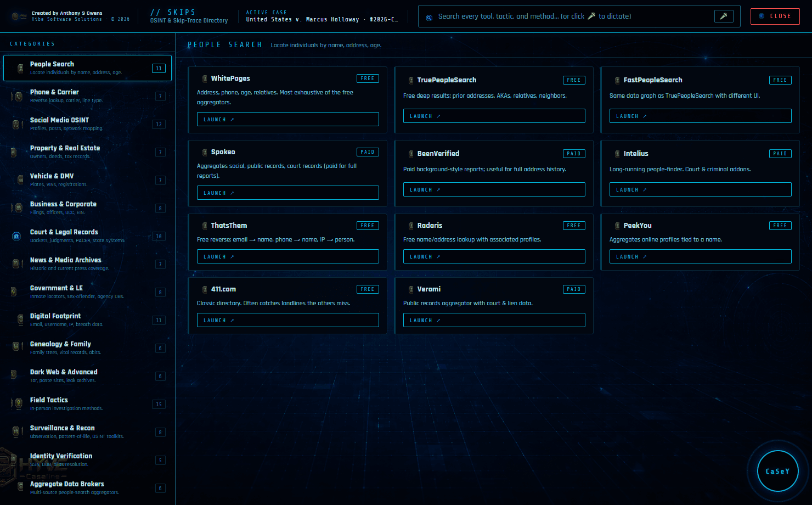The height and width of the screenshot is (505, 812).
Task: Launch ThatsThem
Action: (x=288, y=256)
